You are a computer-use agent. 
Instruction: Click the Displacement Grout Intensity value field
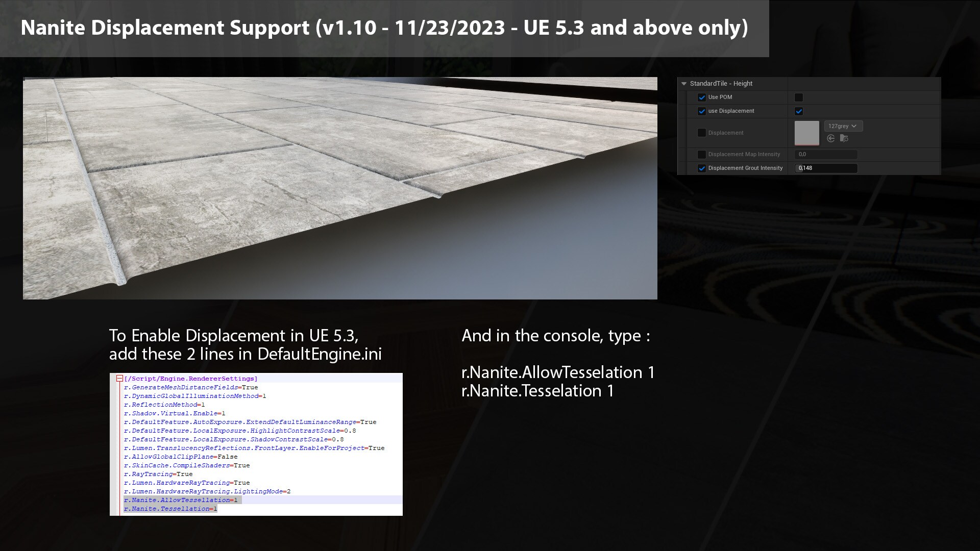(826, 168)
